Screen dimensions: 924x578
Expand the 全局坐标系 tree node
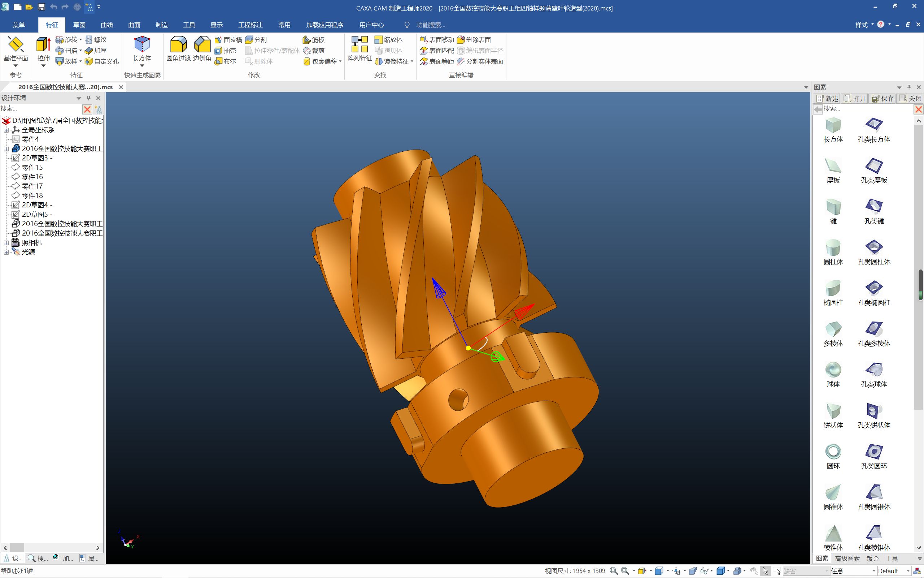(x=6, y=130)
